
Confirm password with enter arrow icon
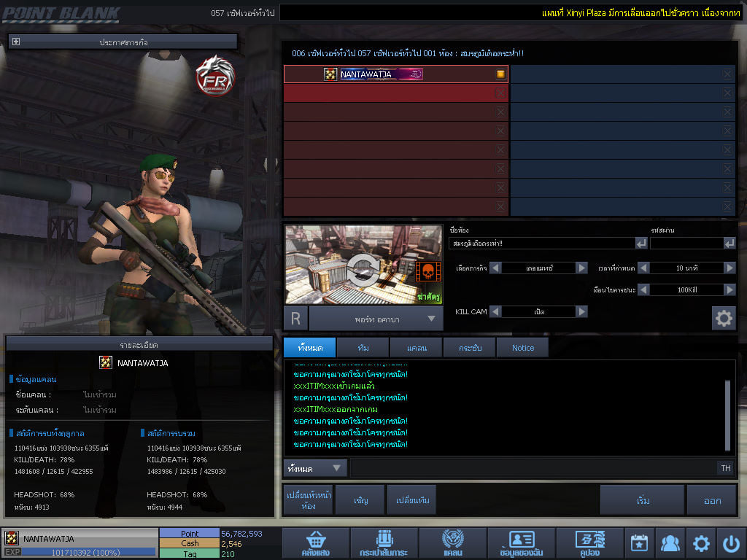pyautogui.click(x=729, y=244)
